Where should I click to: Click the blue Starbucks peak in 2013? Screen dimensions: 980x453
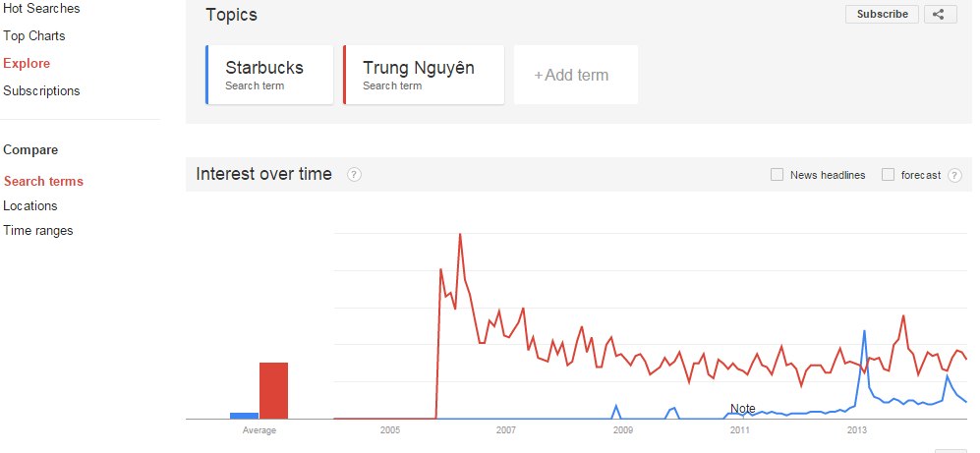click(864, 332)
